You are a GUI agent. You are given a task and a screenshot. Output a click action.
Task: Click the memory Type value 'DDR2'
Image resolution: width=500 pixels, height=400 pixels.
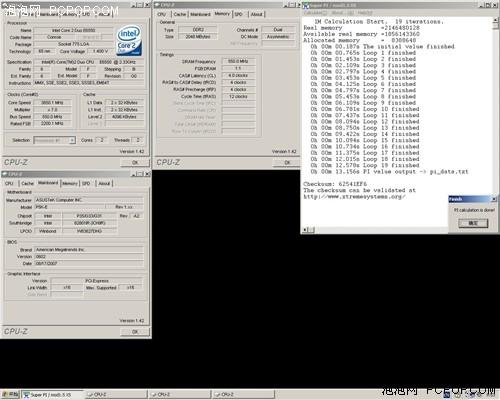click(198, 30)
